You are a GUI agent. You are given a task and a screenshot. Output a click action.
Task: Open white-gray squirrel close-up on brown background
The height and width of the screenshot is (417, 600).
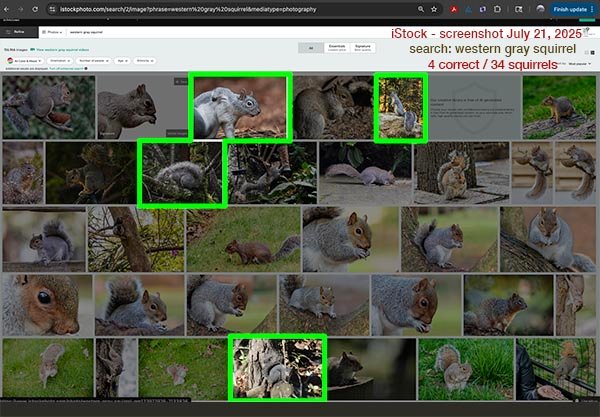[x=240, y=107]
